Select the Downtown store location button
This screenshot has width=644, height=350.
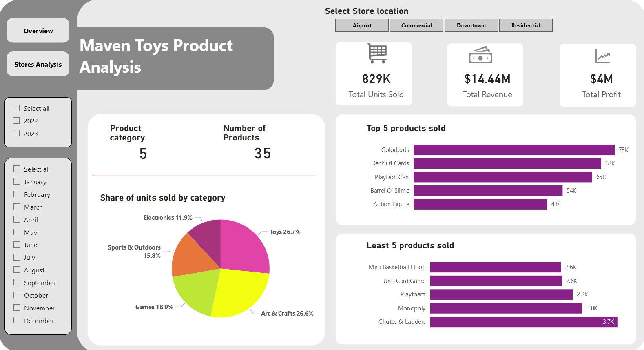coord(471,25)
